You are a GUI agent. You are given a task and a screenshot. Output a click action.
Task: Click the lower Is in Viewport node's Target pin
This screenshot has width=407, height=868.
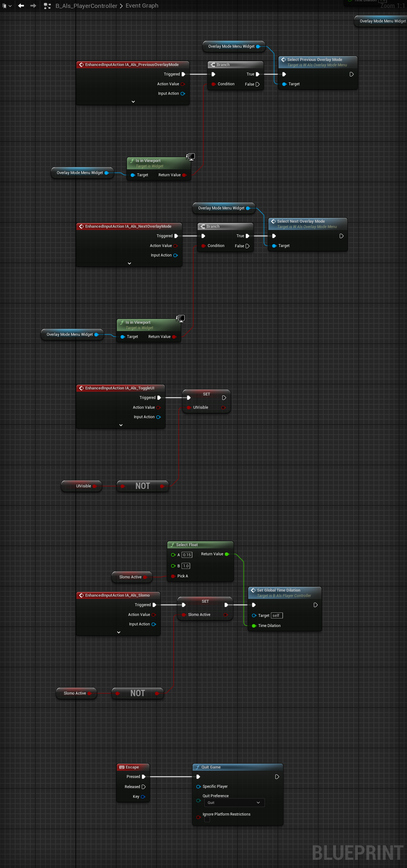pos(123,337)
